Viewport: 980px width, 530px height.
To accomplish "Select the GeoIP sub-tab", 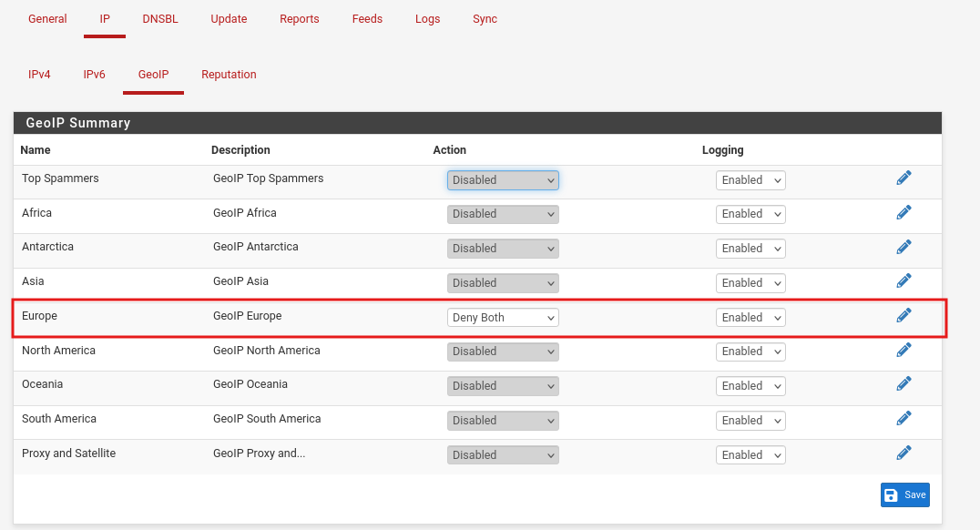I will [153, 75].
